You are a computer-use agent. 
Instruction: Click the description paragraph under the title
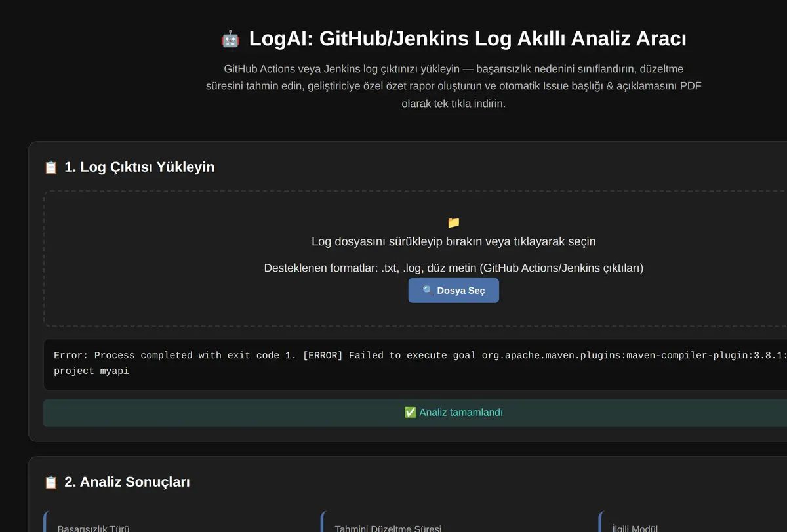coord(453,86)
